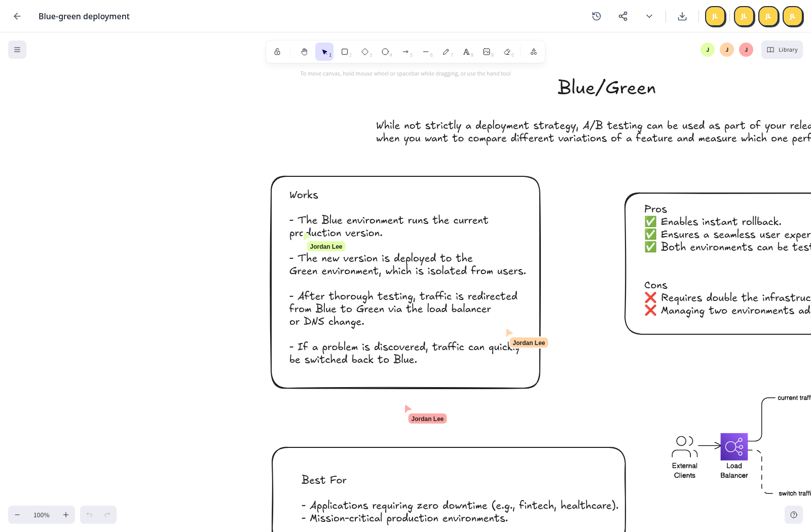Select the Hand panning tool

tap(304, 52)
